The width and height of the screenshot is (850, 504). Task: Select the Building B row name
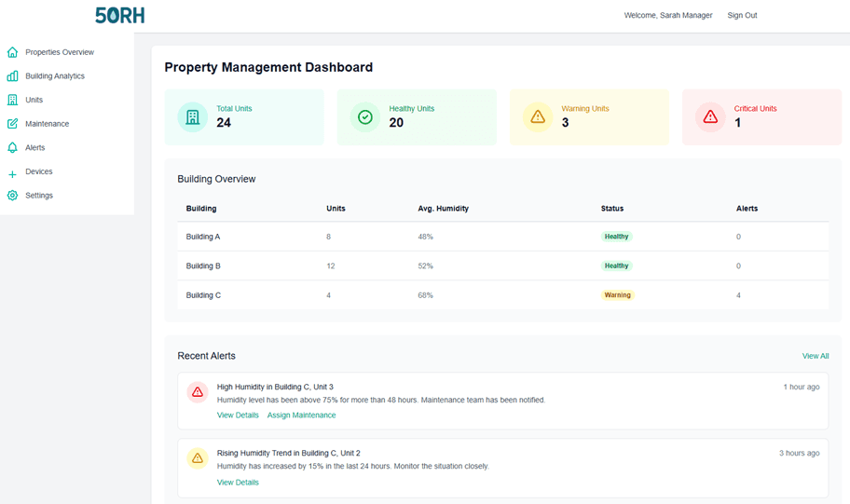point(203,266)
